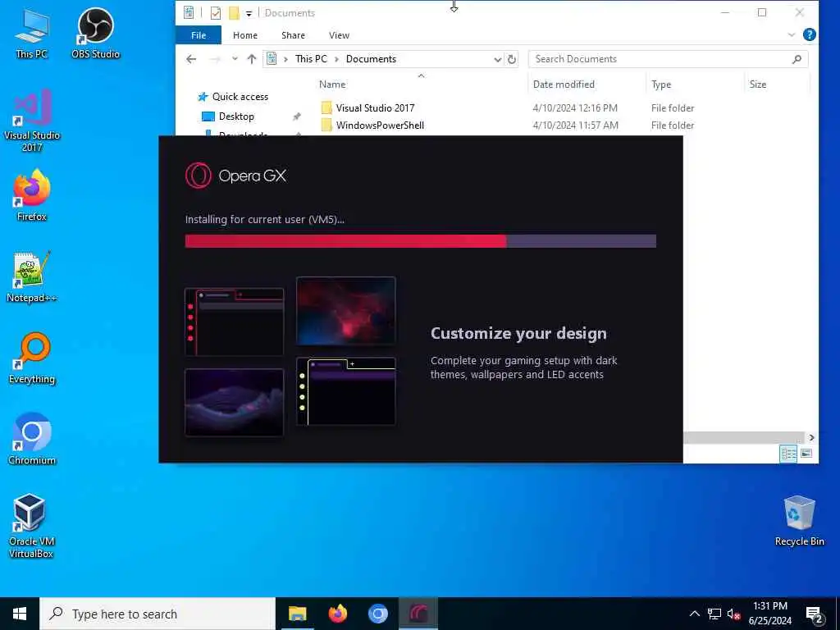Switch to large icons view layout
The width and height of the screenshot is (840, 630).
pyautogui.click(x=806, y=454)
